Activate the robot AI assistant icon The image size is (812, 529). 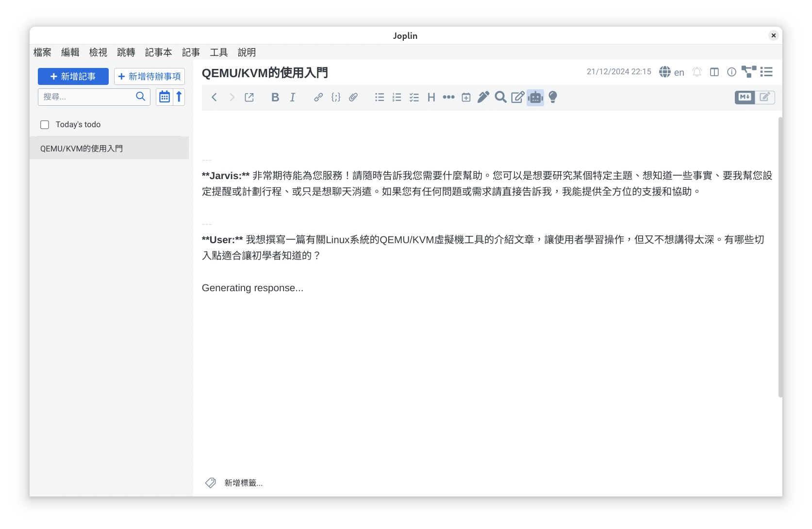[x=535, y=97]
